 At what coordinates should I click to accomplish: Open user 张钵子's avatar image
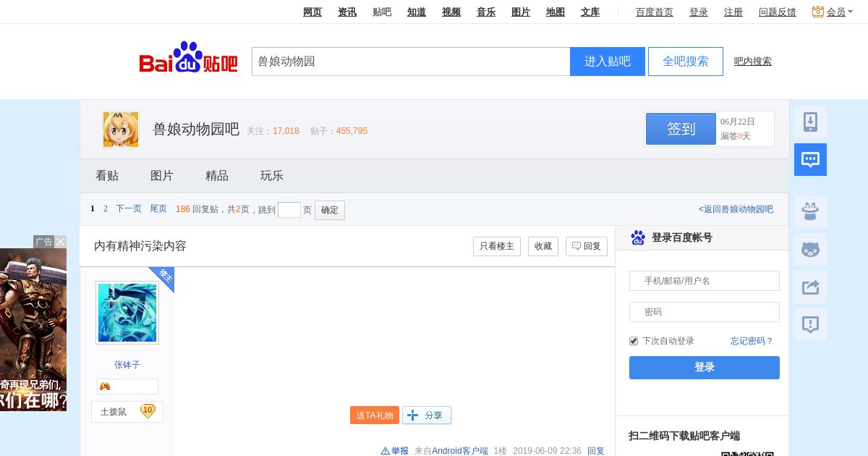tap(127, 313)
